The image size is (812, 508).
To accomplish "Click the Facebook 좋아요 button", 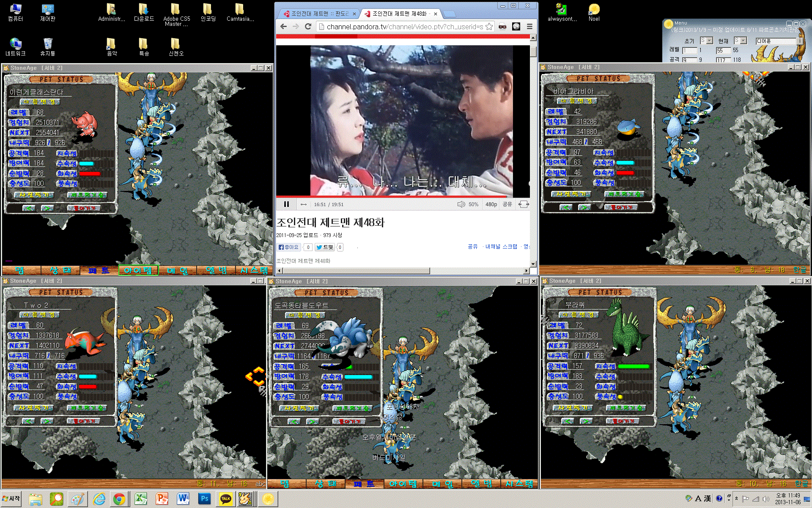I will coord(288,247).
